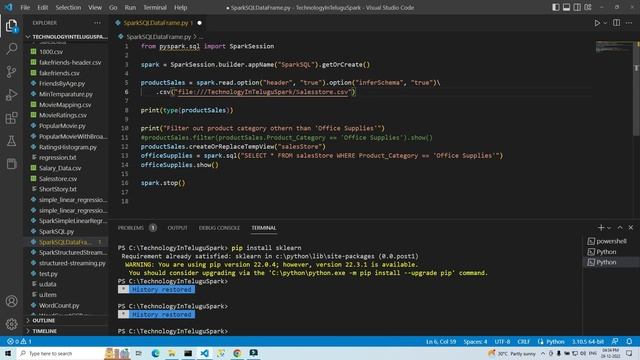The image size is (640, 360).
Task: Open MinTemparature.py file
Action: [x=66, y=94]
